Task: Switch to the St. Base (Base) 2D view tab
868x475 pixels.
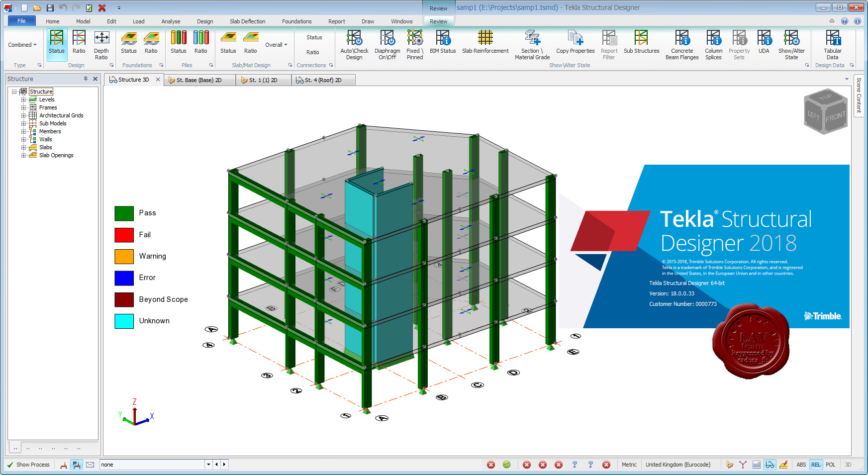Action: click(199, 80)
